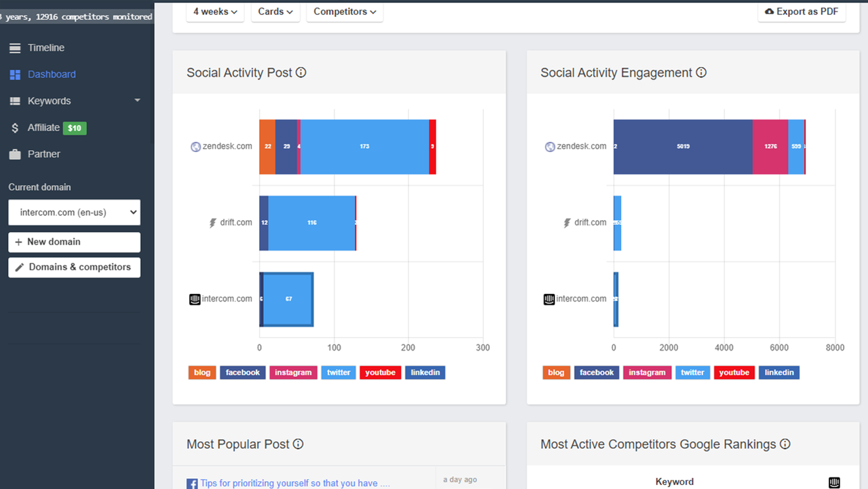Click the New domain button
868x489 pixels.
[75, 242]
